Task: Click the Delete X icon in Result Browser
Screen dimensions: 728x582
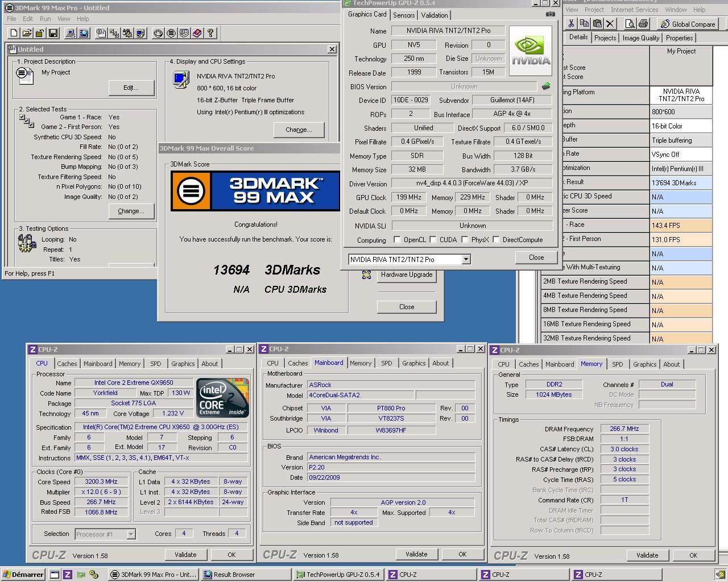Action: click(x=610, y=23)
